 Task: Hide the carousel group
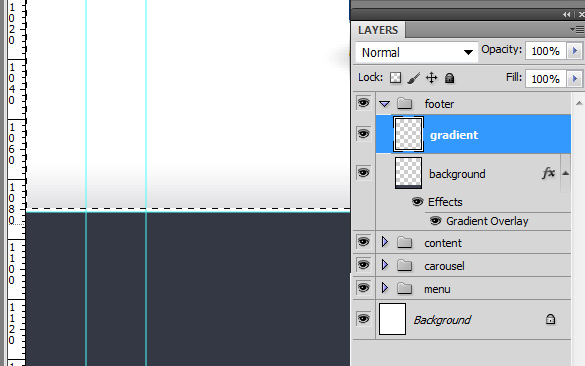[363, 265]
